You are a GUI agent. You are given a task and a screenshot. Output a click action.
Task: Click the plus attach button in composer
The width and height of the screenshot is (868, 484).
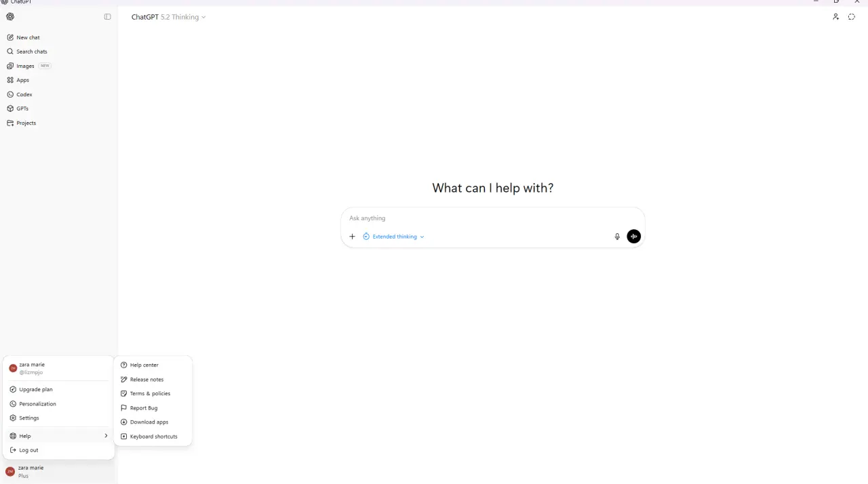(x=352, y=237)
